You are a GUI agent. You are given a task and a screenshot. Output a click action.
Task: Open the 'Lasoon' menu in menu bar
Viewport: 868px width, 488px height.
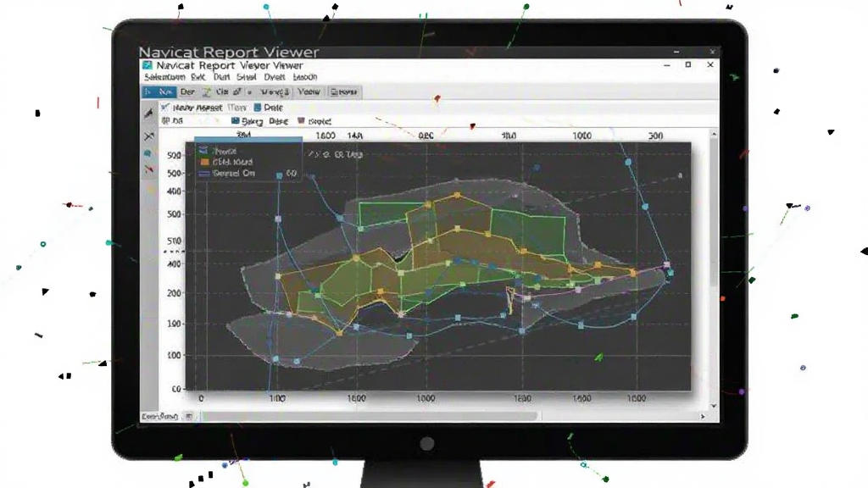(305, 77)
